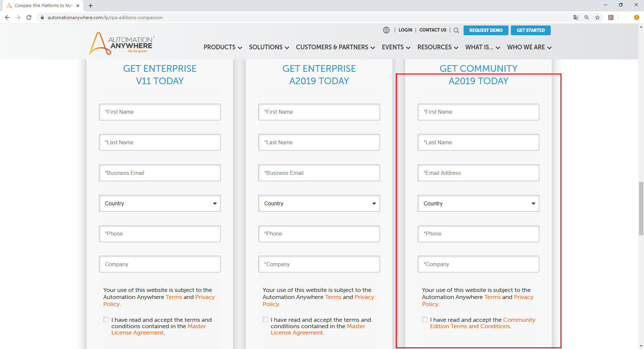The image size is (644, 349).
Task: Focus Business Email field in Enterprise V11 form
Action: [160, 173]
